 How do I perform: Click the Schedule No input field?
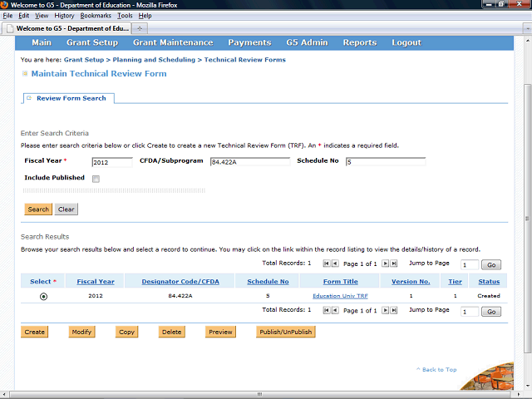tap(386, 162)
